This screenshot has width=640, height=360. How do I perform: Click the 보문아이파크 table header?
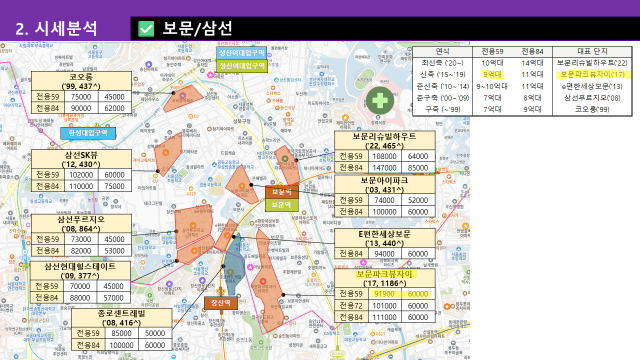coord(384,184)
